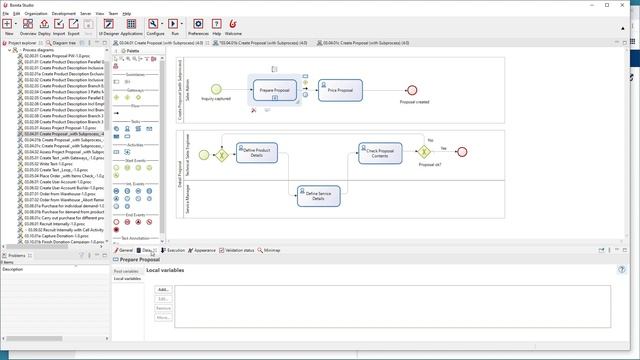640x360 pixels.
Task: Select the Define Product Details task
Action: [257, 153]
